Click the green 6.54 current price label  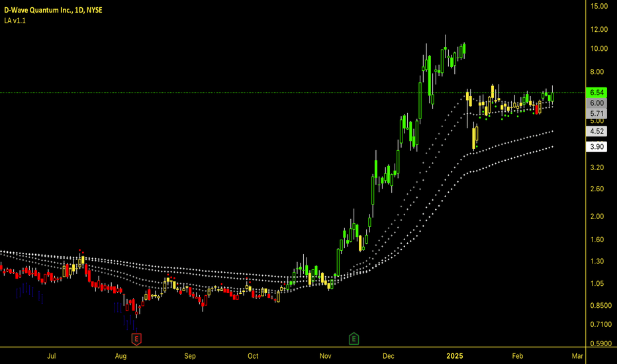click(596, 93)
